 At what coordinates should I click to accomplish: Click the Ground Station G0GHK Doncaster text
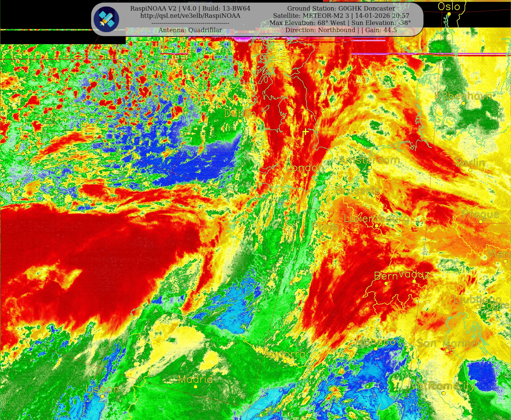point(341,9)
